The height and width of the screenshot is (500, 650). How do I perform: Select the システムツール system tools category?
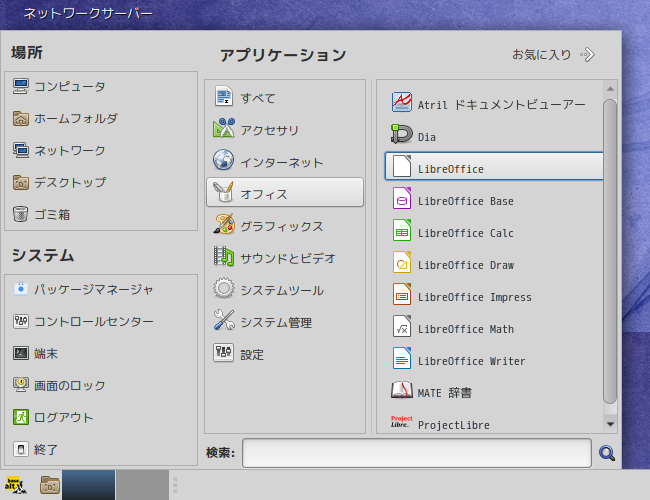[285, 289]
